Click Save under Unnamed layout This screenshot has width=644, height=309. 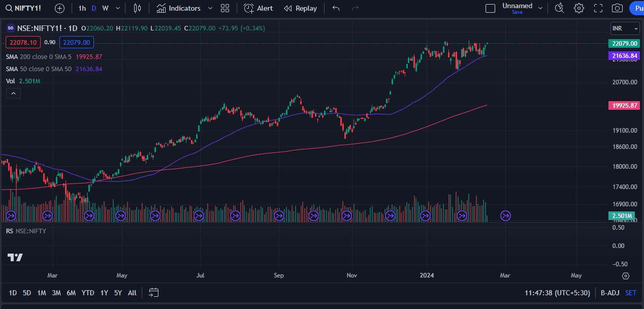click(x=517, y=12)
